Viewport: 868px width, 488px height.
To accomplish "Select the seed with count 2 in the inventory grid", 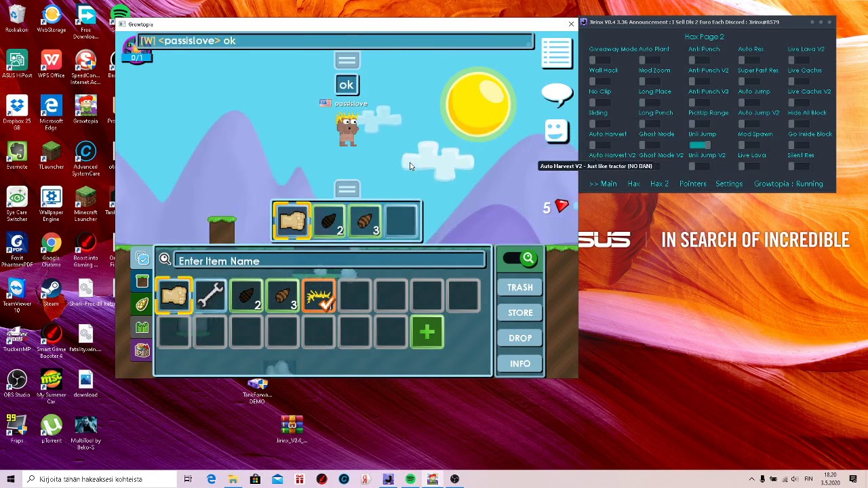I will 246,296.
